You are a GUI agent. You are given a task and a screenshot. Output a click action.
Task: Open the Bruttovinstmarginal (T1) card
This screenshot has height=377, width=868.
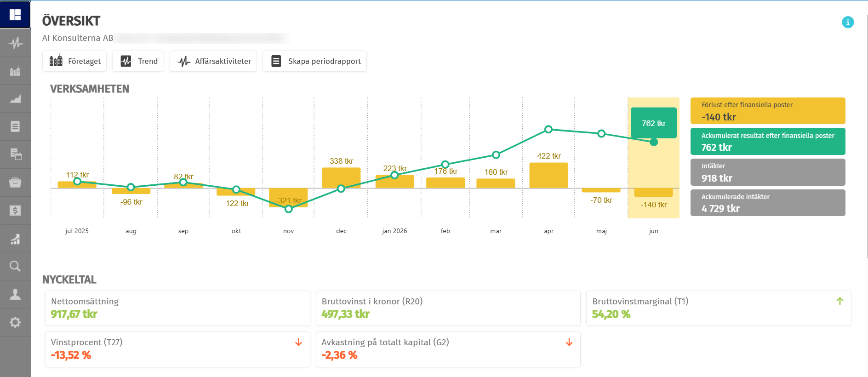[719, 308]
